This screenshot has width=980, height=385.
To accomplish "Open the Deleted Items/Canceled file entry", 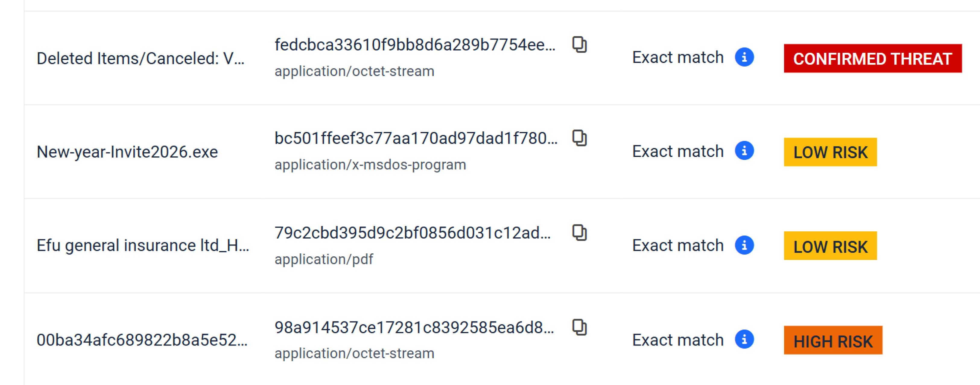I will point(140,58).
